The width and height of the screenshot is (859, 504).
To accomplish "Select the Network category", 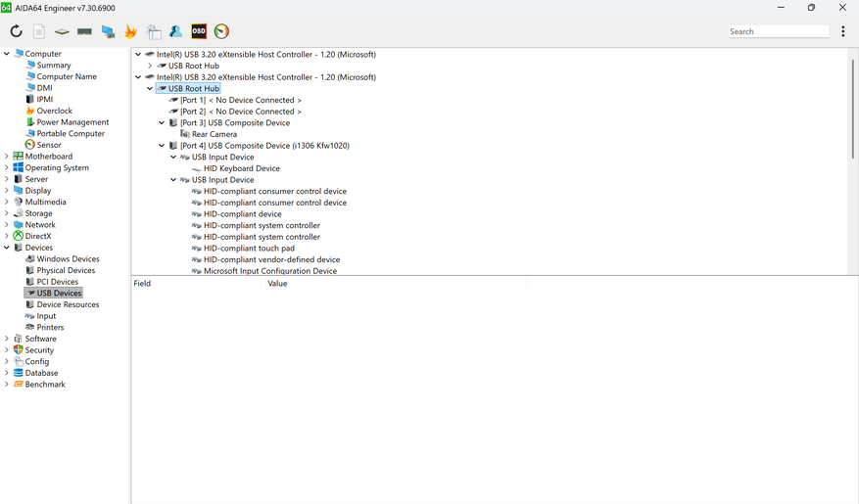I will 40,224.
